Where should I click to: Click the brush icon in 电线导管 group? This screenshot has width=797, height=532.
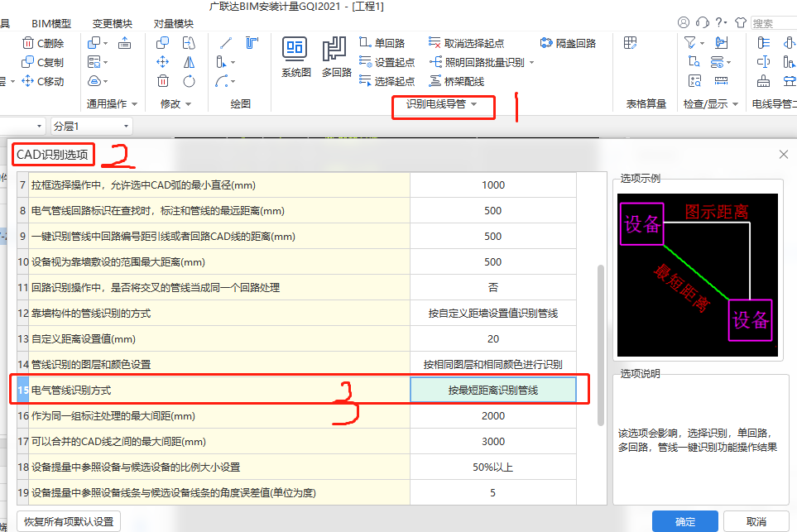click(763, 81)
